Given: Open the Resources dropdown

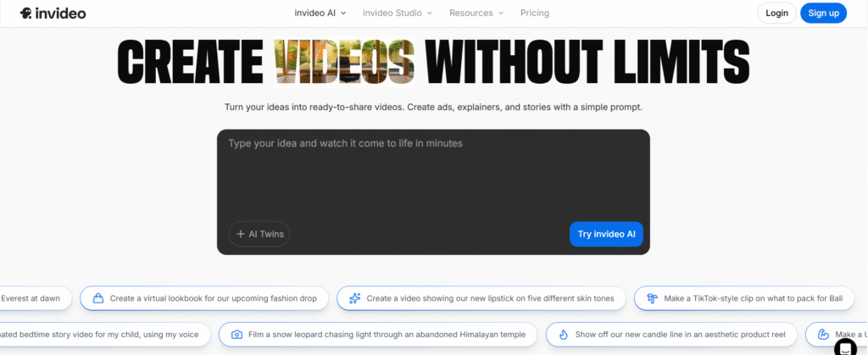Looking at the screenshot, I should pos(476,13).
